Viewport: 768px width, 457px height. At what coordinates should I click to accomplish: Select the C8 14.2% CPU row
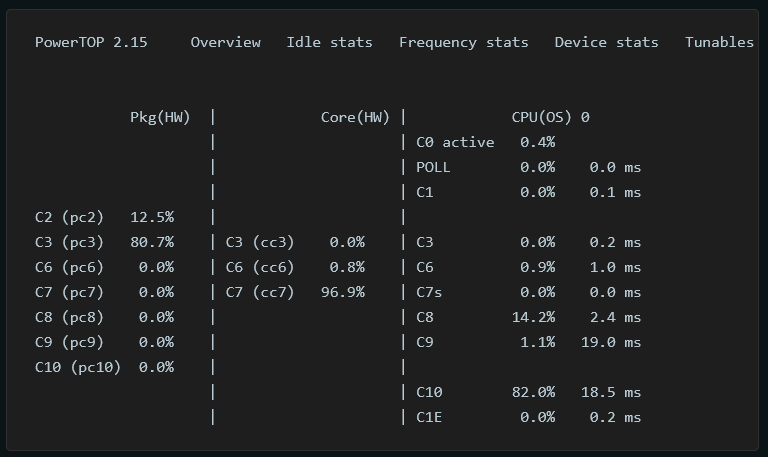528,317
